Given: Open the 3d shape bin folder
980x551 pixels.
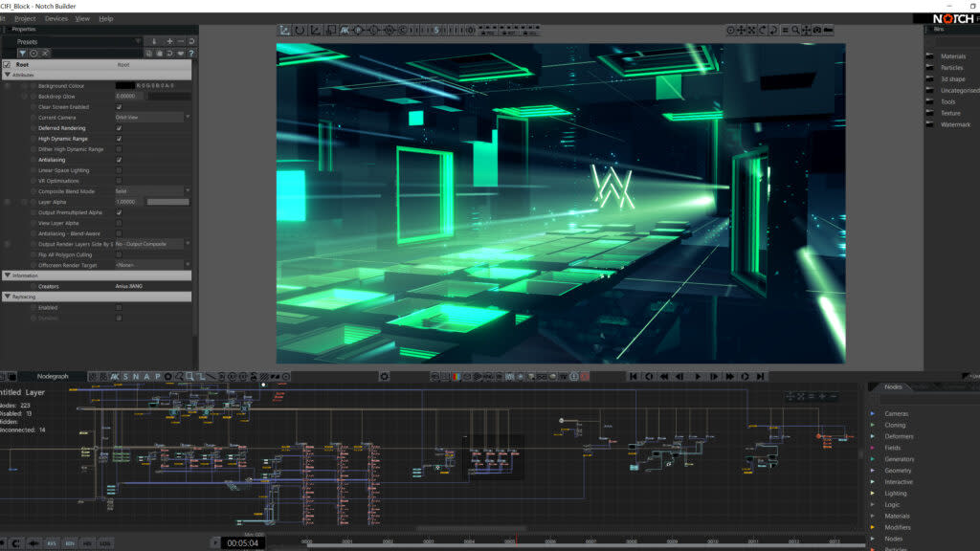Looking at the screenshot, I should tap(953, 79).
